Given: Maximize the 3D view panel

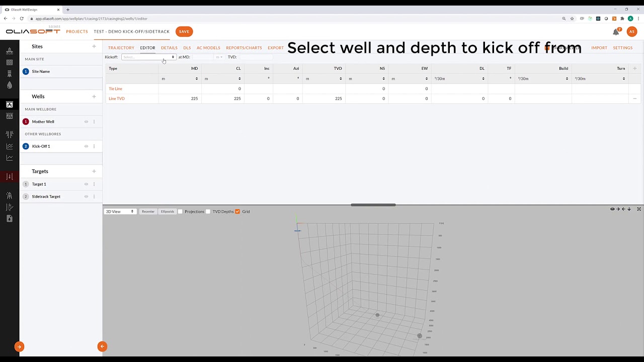Looking at the screenshot, I should (639, 209).
